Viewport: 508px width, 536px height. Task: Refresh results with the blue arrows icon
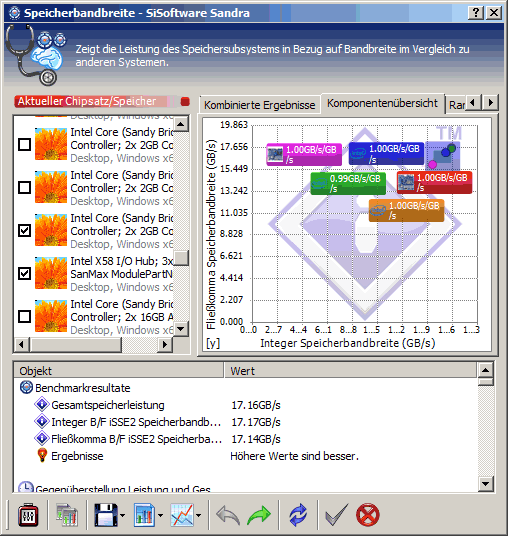[x=298, y=515]
